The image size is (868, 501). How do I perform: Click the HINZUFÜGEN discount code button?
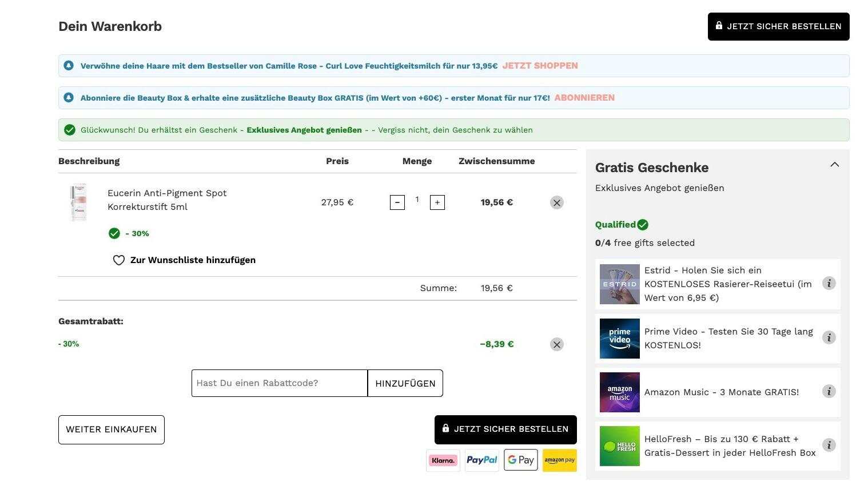tap(405, 383)
